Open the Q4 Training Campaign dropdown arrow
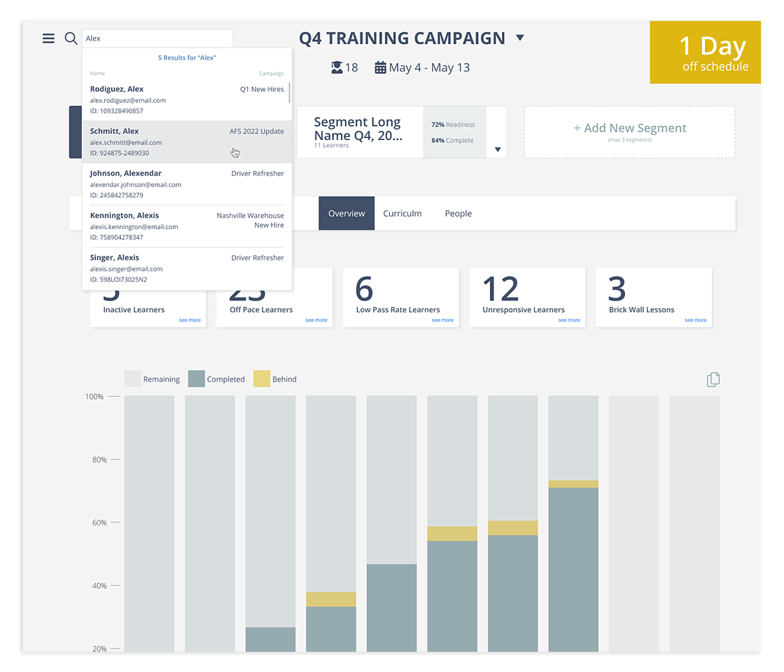The image size is (784, 672). 520,38
